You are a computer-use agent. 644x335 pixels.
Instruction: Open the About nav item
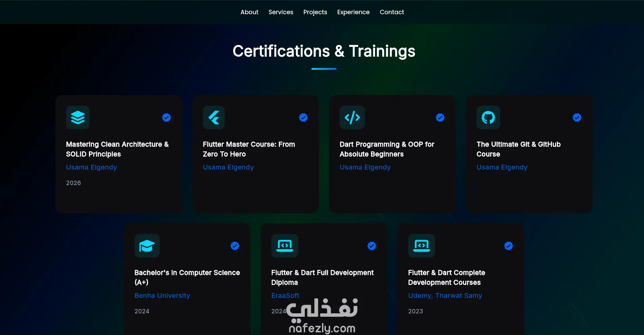click(x=249, y=12)
